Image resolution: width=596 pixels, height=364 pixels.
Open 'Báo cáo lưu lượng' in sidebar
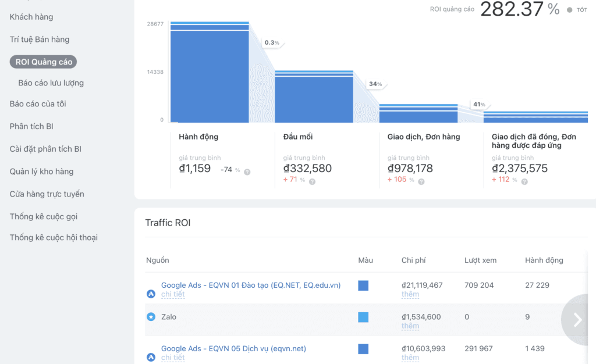click(x=51, y=83)
